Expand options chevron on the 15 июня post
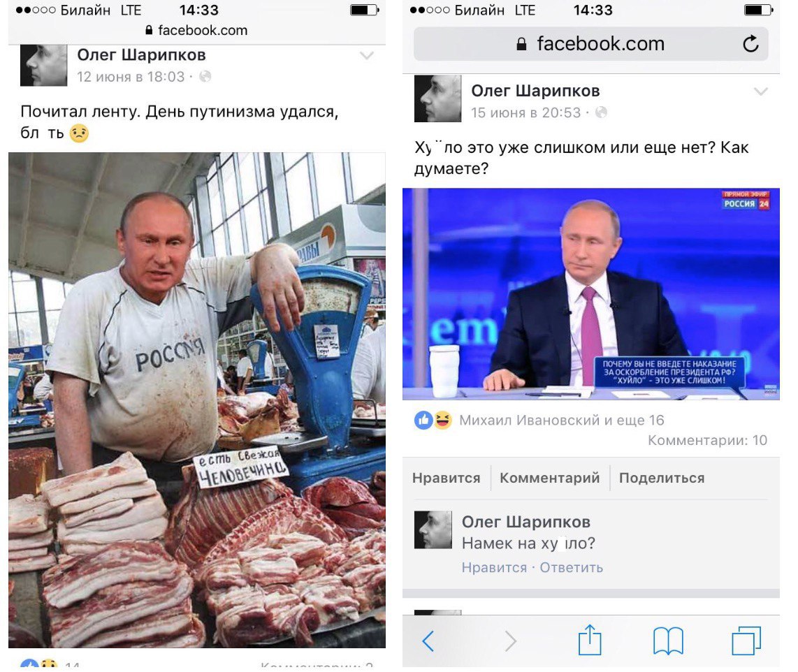This screenshot has width=798, height=672. (761, 92)
